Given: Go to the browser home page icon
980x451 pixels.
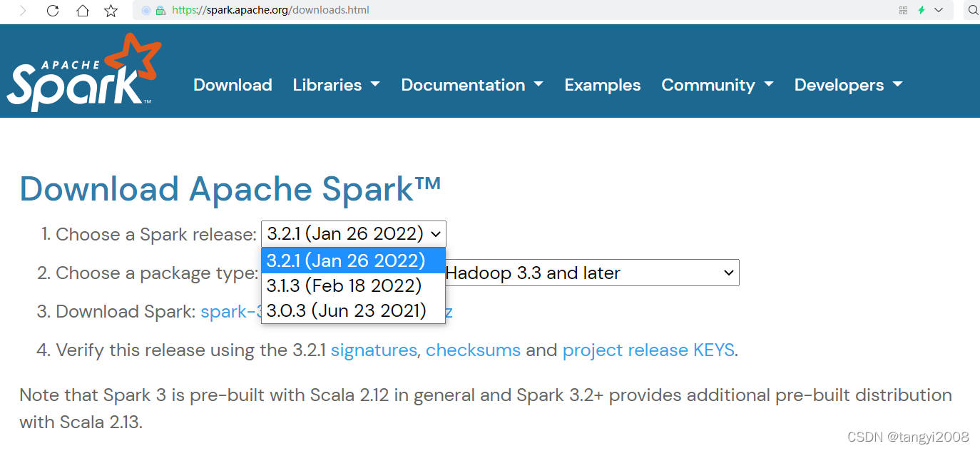Looking at the screenshot, I should 83,11.
